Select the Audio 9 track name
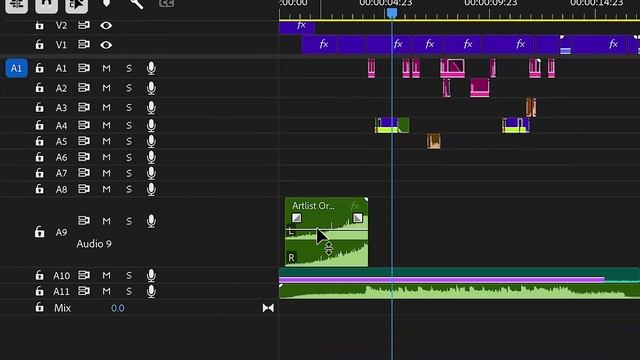Viewport: 640px width, 360px height. pyautogui.click(x=94, y=244)
